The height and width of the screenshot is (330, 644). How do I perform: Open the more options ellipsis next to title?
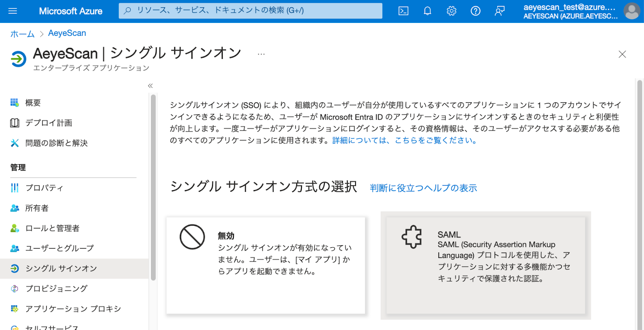[261, 54]
